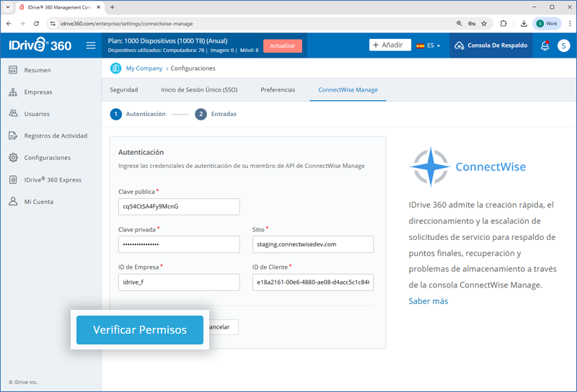Viewport: 577px width, 392px height.
Task: Click the Configuraciones breadcrumb text
Action: point(193,68)
